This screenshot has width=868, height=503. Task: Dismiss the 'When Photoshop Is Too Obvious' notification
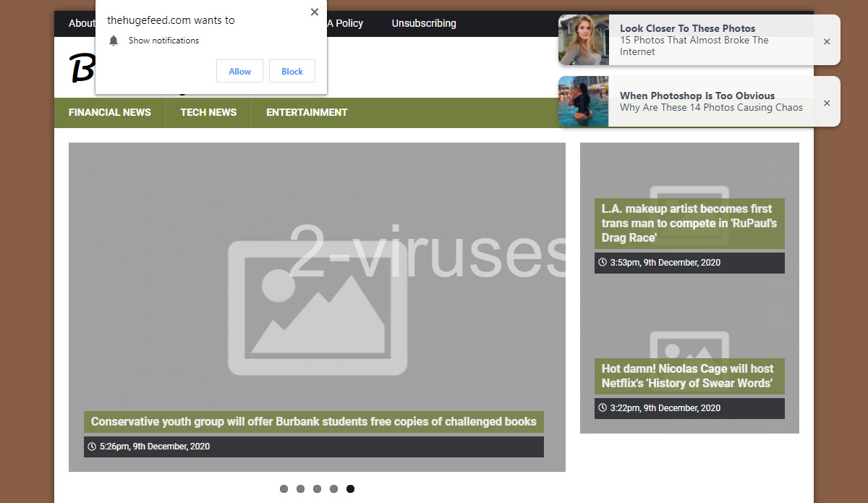click(x=826, y=103)
